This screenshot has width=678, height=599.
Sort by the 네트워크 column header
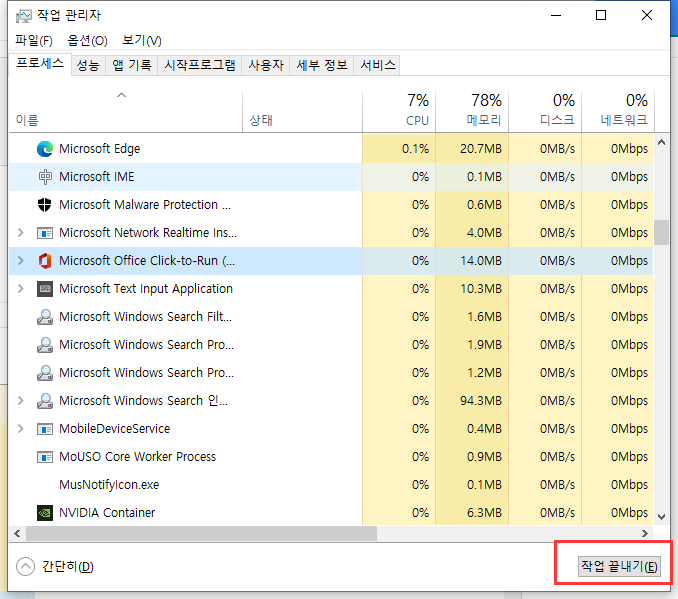pyautogui.click(x=618, y=111)
